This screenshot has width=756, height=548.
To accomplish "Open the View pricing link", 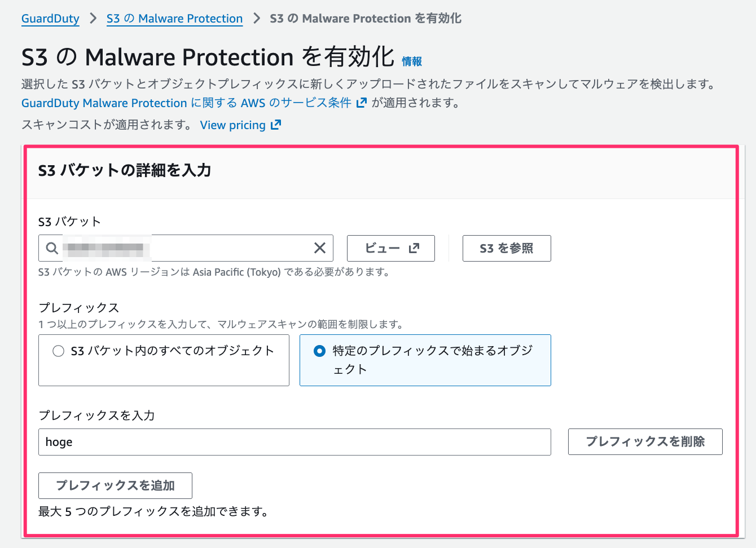I will 232,125.
